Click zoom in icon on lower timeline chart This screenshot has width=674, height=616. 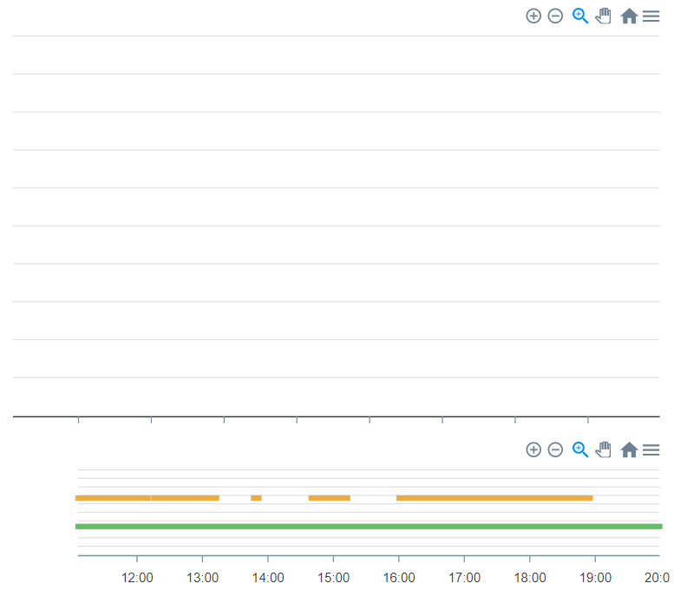click(x=533, y=449)
